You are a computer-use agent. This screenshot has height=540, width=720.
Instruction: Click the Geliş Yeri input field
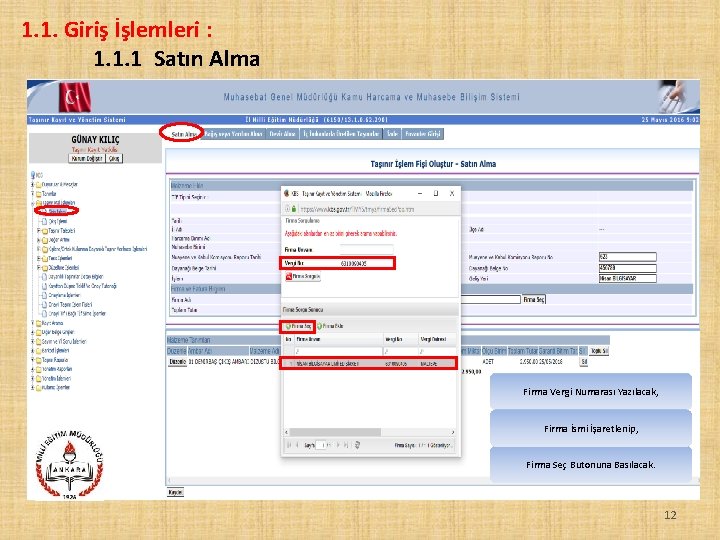tap(628, 278)
